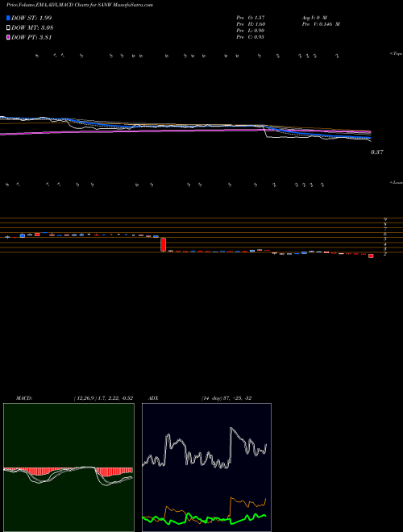
Task: Open the ADX indicator panel
Action: (x=206, y=468)
